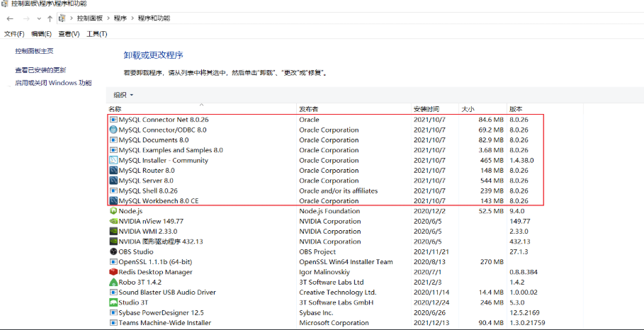Click publisher Oracle and/or its affiliates
Viewport: 644px width, 330px height.
[339, 191]
